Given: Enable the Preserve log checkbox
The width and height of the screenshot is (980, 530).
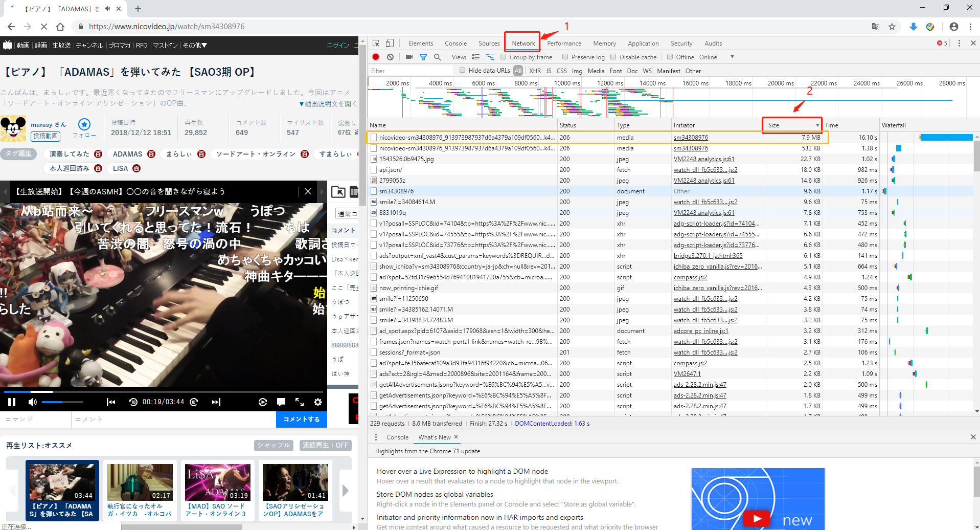Looking at the screenshot, I should point(565,57).
